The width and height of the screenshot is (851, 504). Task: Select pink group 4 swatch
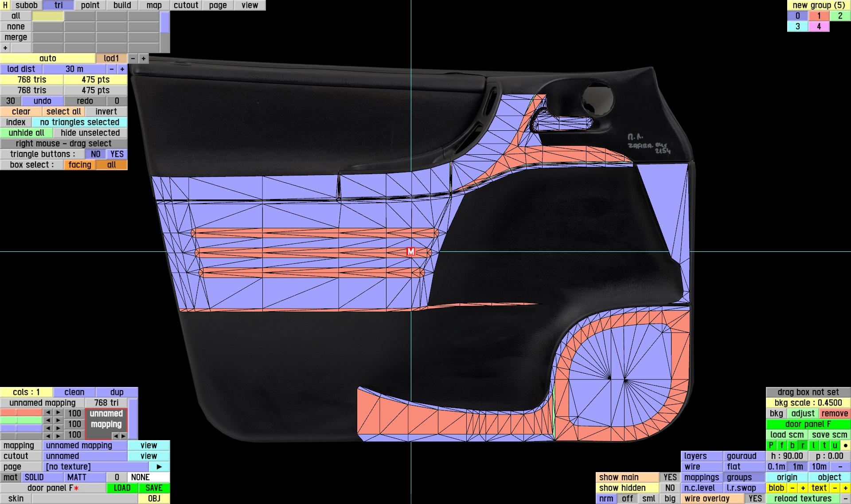[x=818, y=27]
